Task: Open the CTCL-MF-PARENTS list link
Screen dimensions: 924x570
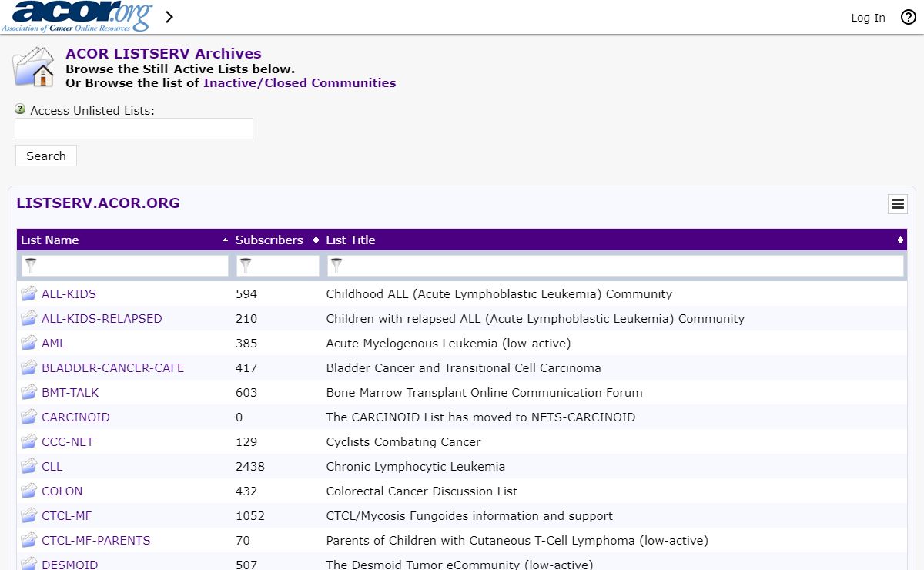Action: click(x=96, y=541)
